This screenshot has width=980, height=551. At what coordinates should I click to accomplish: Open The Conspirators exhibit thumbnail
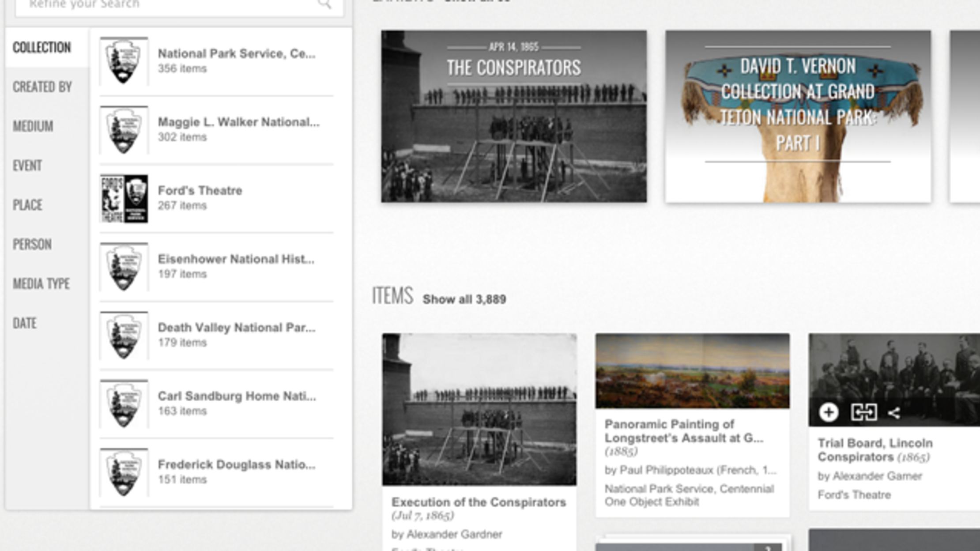tap(514, 117)
